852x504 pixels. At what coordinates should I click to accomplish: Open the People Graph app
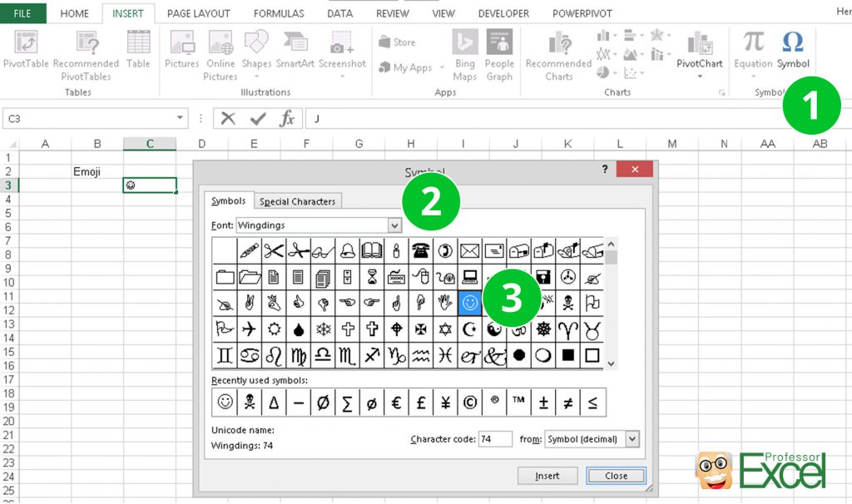click(499, 52)
